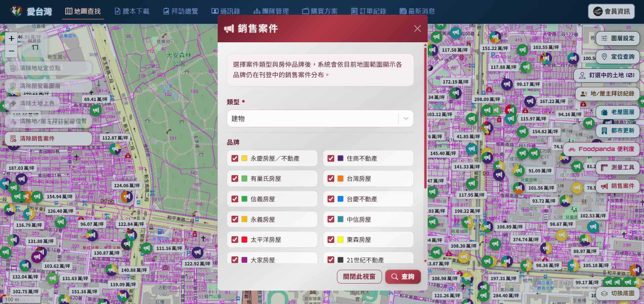The image size is (644, 304).
Task: Click the 測量工具 ruler icon
Action: click(604, 167)
